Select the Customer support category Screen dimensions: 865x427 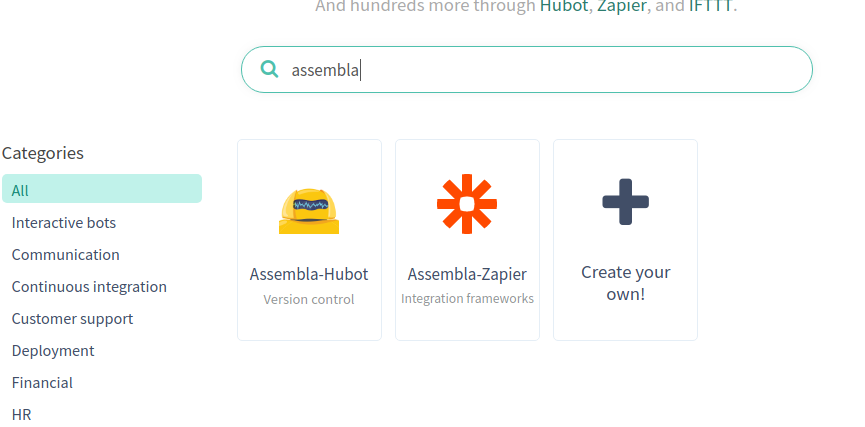pos(72,319)
